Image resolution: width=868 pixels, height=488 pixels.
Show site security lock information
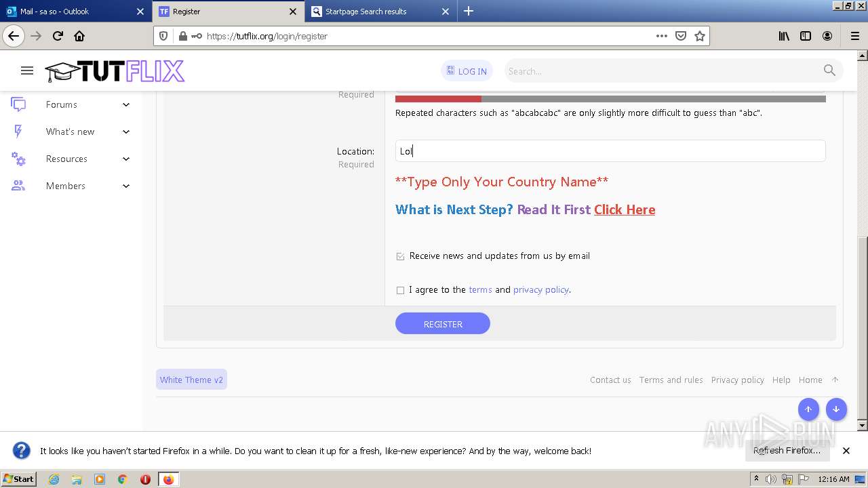(182, 36)
